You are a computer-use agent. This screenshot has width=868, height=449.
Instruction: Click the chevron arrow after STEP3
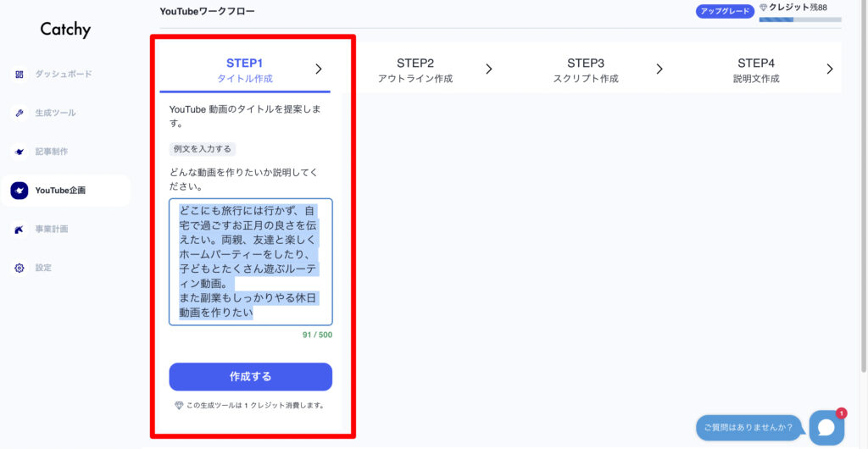[659, 69]
